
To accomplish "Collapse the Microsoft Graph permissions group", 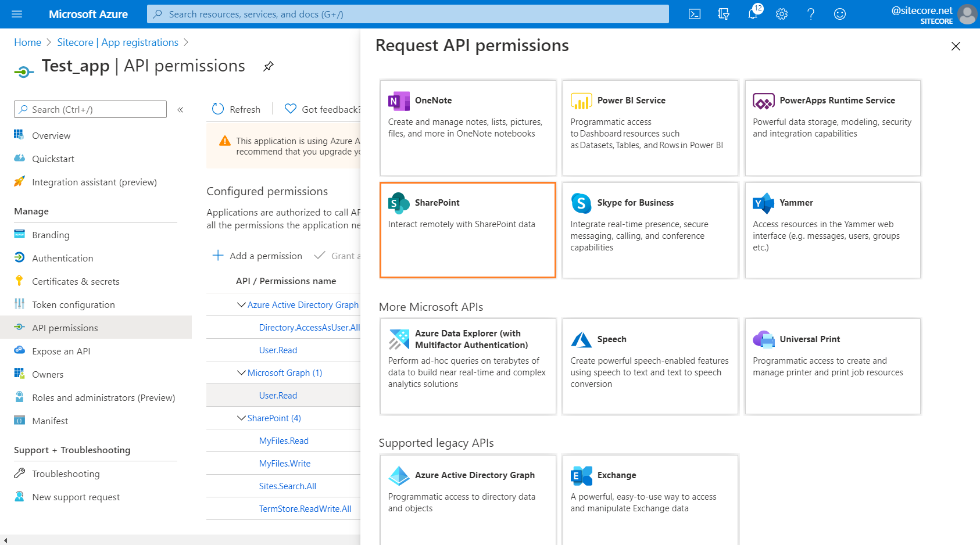I will [x=242, y=372].
